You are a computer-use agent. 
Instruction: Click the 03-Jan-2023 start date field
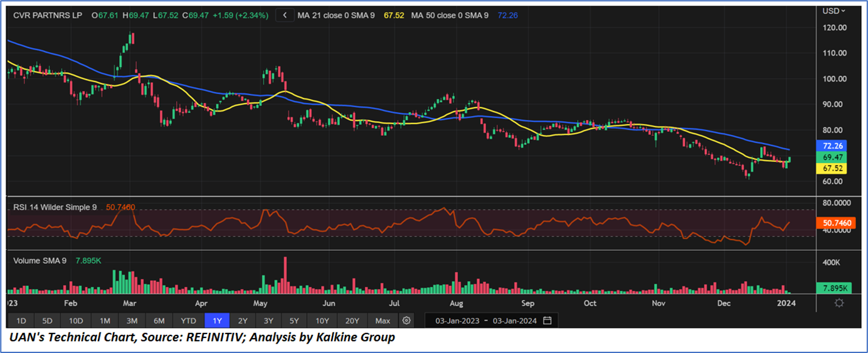(x=455, y=320)
